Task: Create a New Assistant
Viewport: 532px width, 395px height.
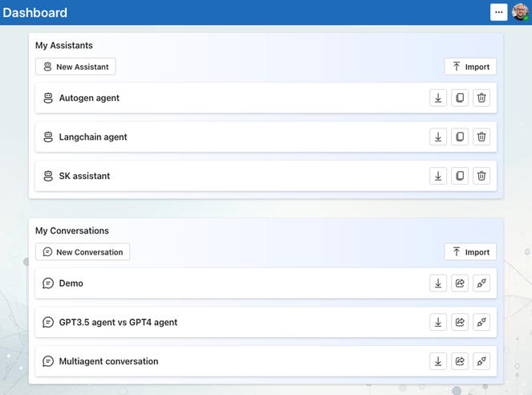Action: point(75,67)
